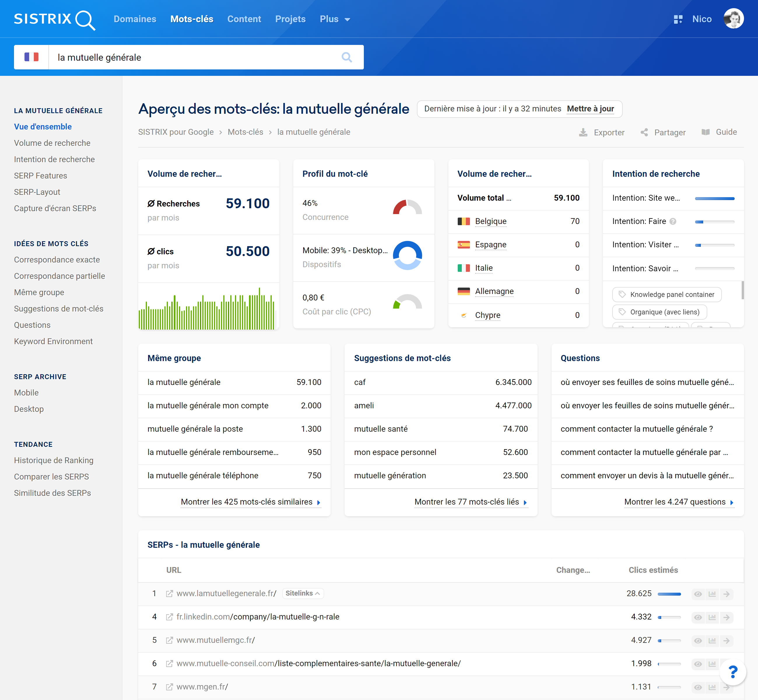Open external link icon for www.mutuellemgc.fr
The width and height of the screenshot is (758, 700).
[x=169, y=640]
